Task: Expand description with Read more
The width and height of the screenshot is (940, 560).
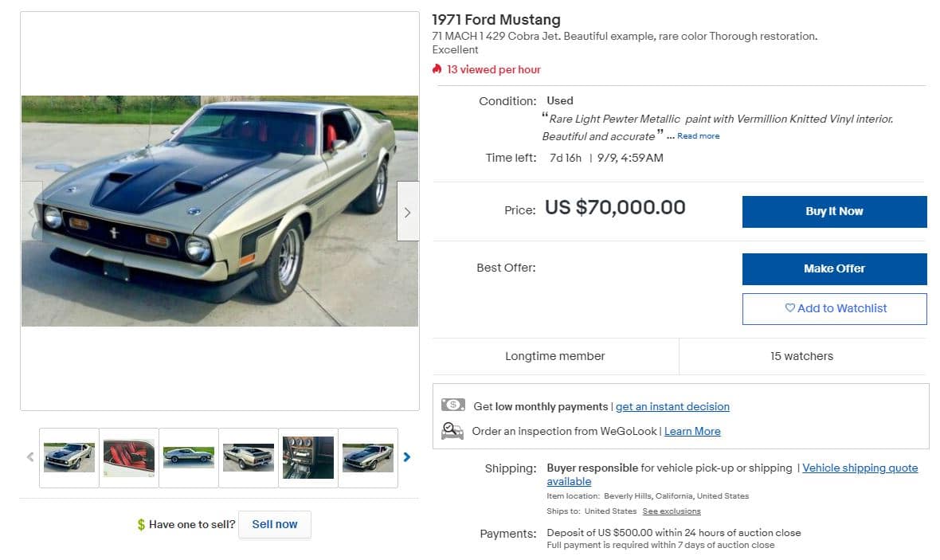Action: [698, 136]
